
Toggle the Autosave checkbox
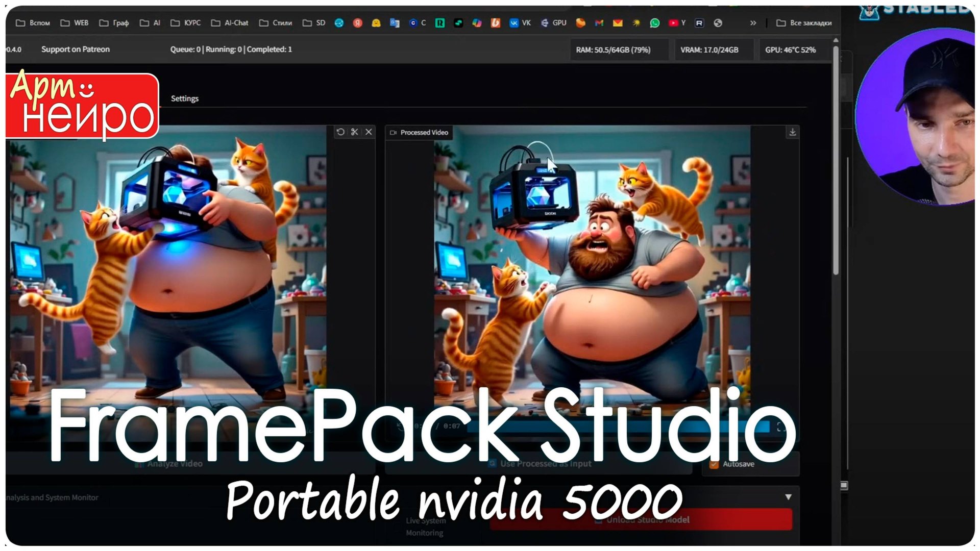pos(714,464)
